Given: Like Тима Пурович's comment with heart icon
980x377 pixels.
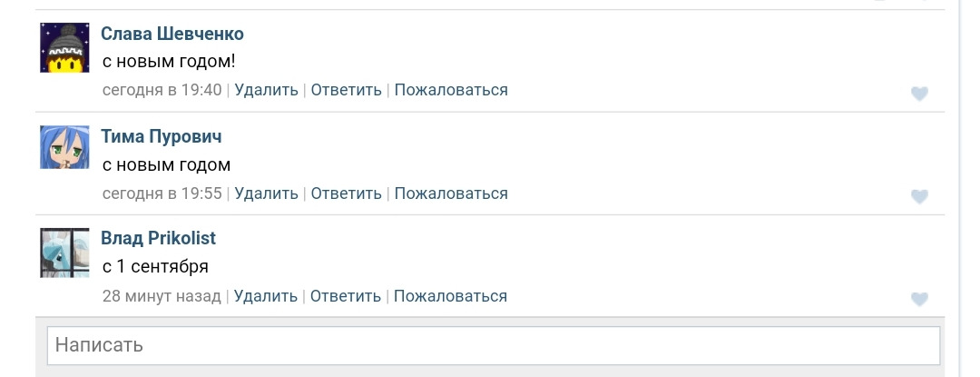Looking at the screenshot, I should 919,196.
